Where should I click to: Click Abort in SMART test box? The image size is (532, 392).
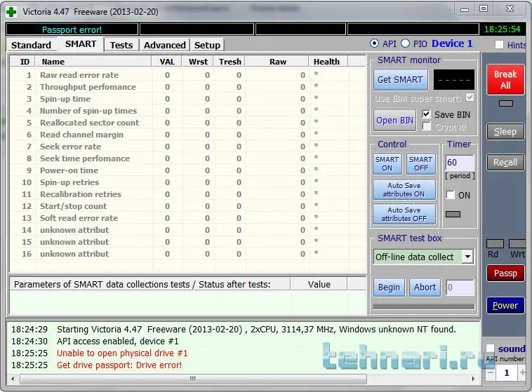[x=425, y=288]
